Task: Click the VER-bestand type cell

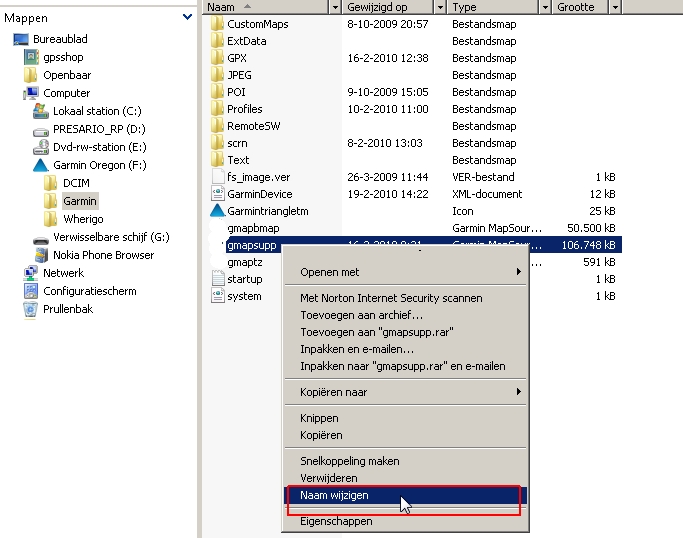Action: point(483,177)
